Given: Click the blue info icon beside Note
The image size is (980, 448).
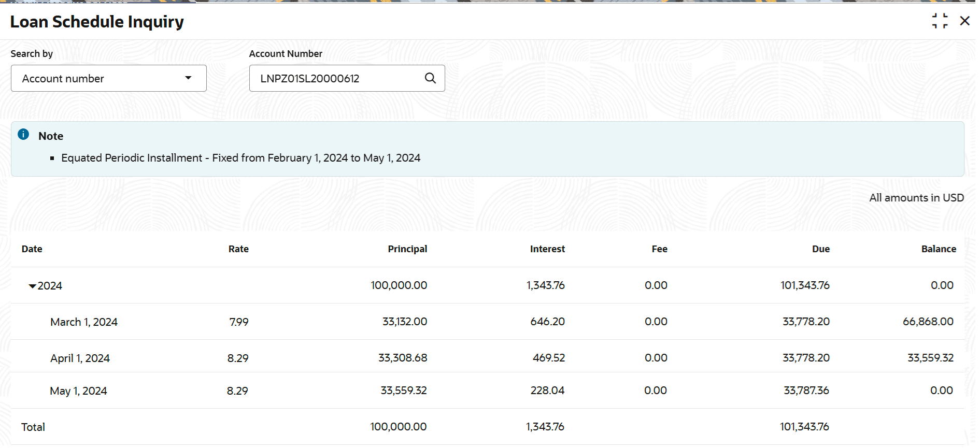Looking at the screenshot, I should 23,135.
